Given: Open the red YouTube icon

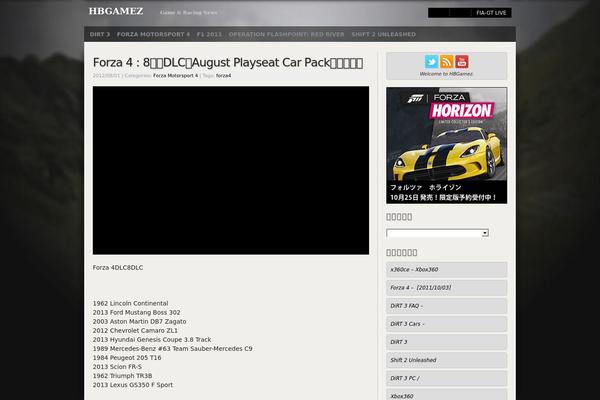Looking at the screenshot, I should pyautogui.click(x=462, y=62).
